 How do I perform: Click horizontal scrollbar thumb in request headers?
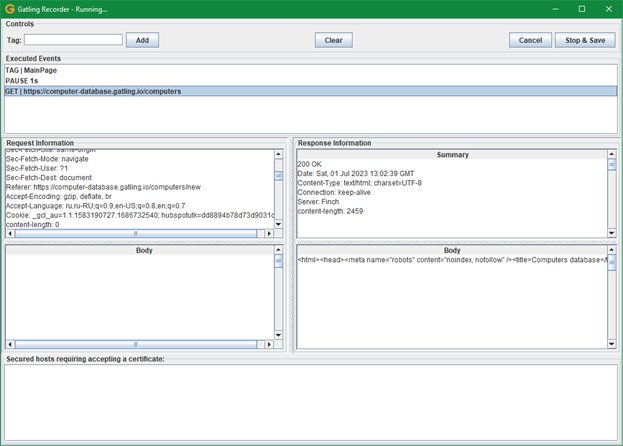tap(135, 234)
